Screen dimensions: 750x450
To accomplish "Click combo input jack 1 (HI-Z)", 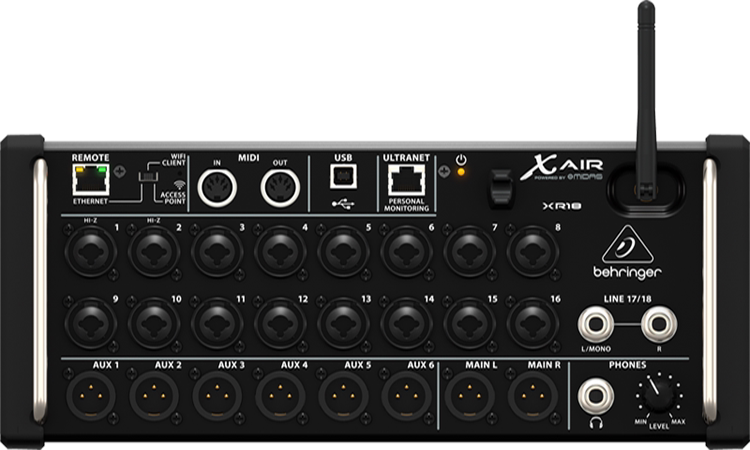I will coord(91,252).
